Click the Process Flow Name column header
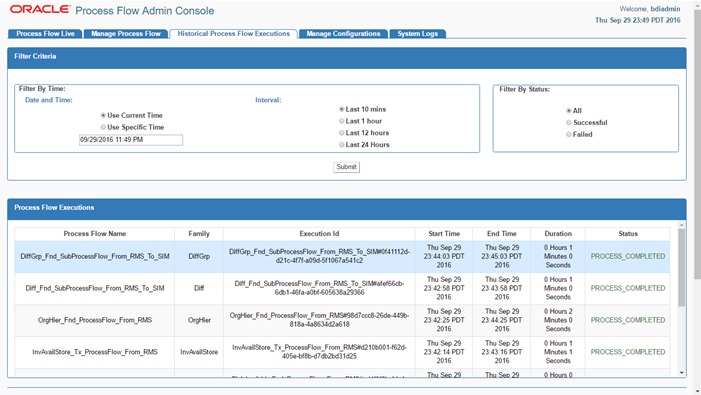 (94, 234)
